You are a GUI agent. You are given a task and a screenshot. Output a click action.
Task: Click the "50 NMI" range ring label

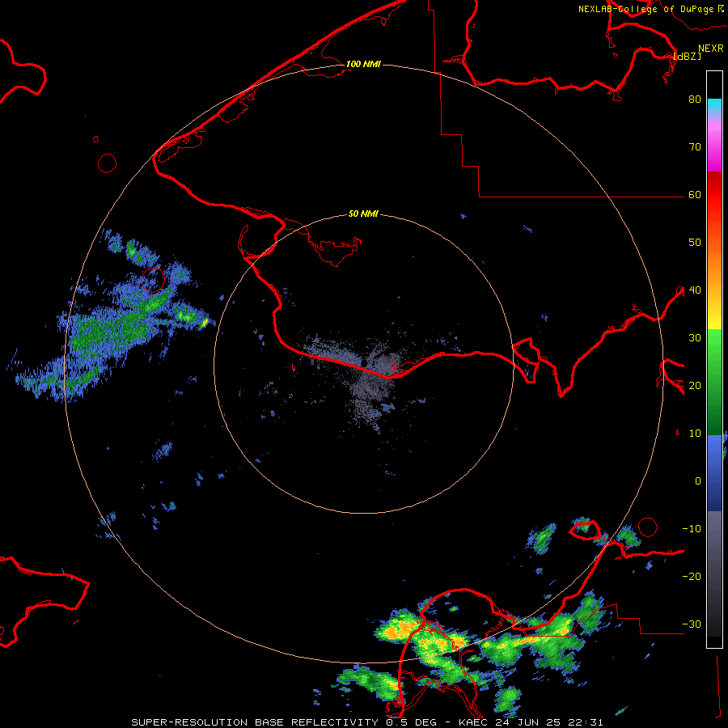coord(363,214)
